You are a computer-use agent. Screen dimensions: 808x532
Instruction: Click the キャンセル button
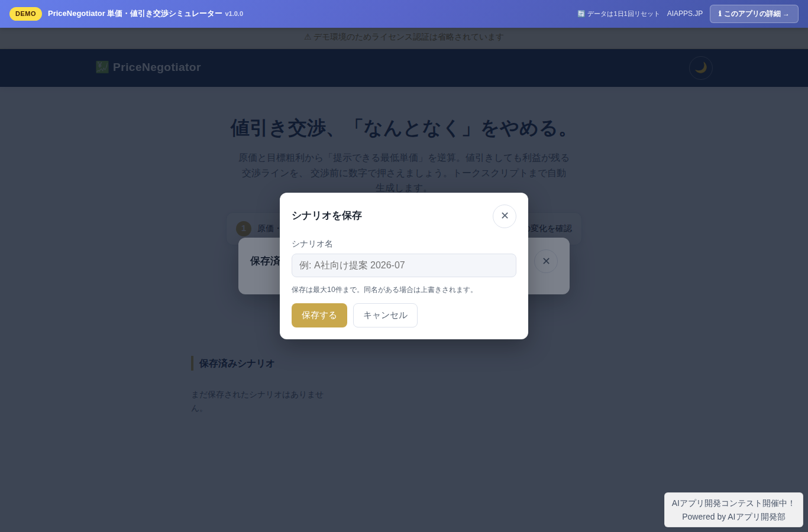pyautogui.click(x=385, y=315)
